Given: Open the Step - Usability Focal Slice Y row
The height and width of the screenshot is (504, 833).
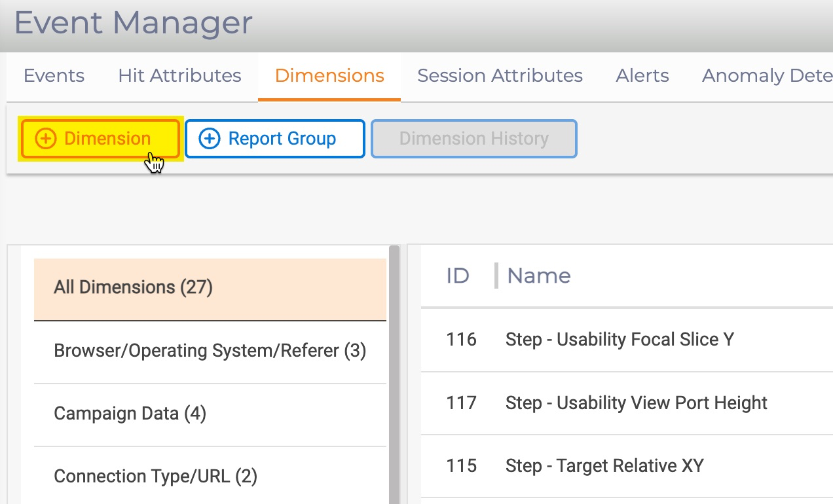Looking at the screenshot, I should click(620, 340).
